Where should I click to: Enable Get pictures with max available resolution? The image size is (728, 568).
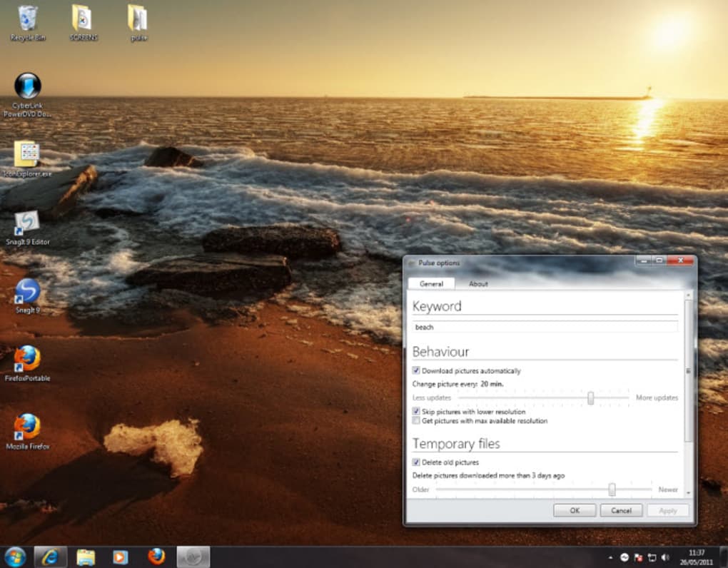(x=416, y=421)
